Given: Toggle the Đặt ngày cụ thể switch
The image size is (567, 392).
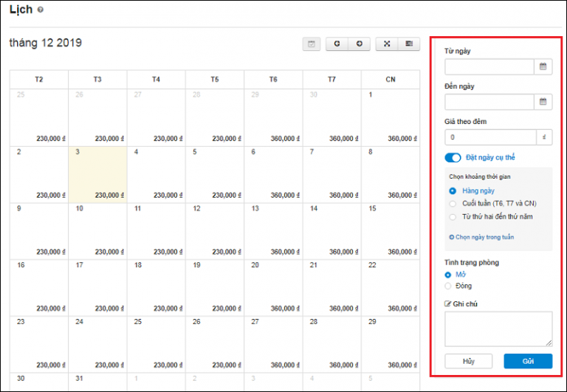Looking at the screenshot, I should [x=453, y=157].
